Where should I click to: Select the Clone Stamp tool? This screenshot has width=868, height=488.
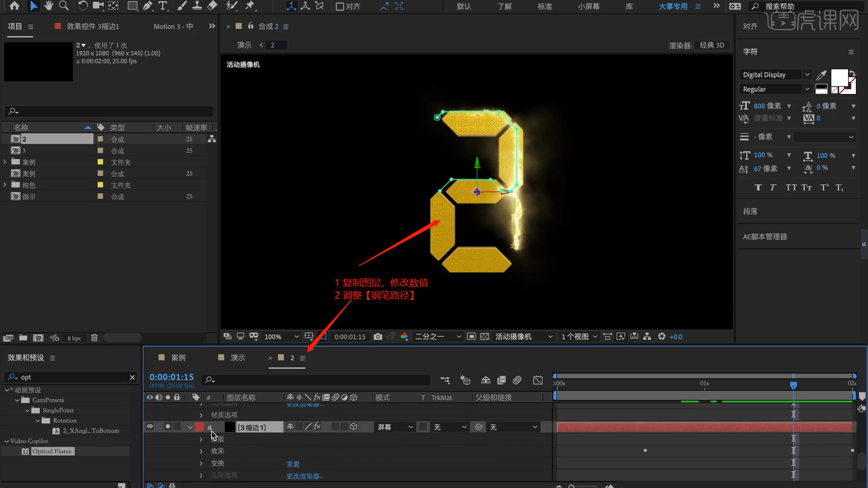(197, 6)
